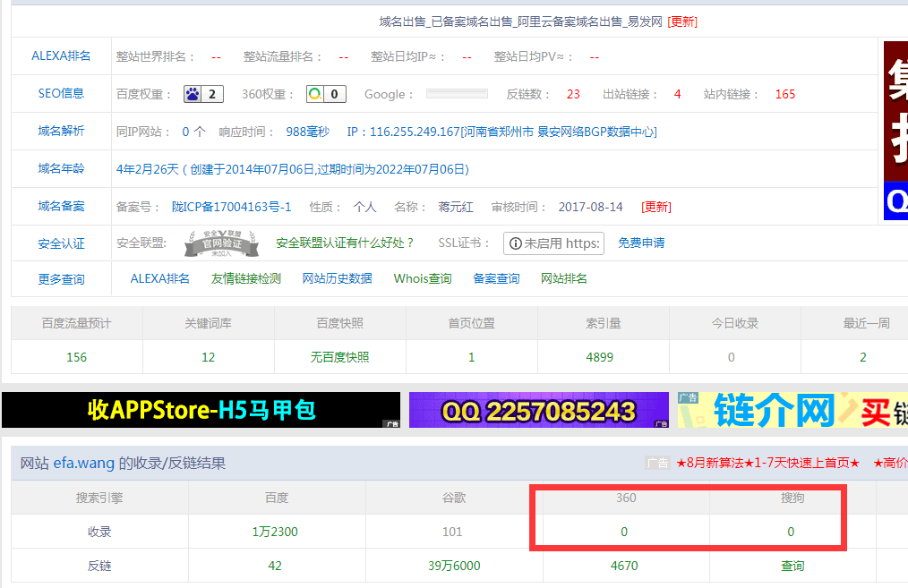
Task: Click 免费申请 for SSL certificate
Action: click(640, 243)
